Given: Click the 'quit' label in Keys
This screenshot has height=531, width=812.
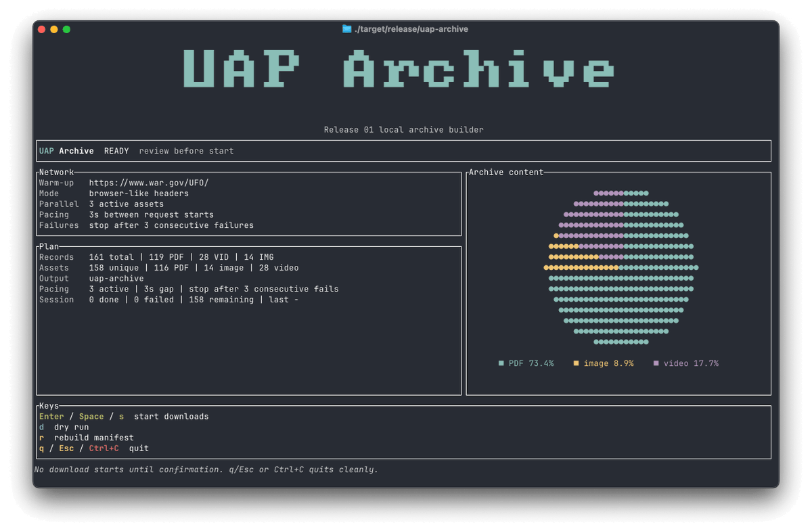Looking at the screenshot, I should [x=139, y=448].
